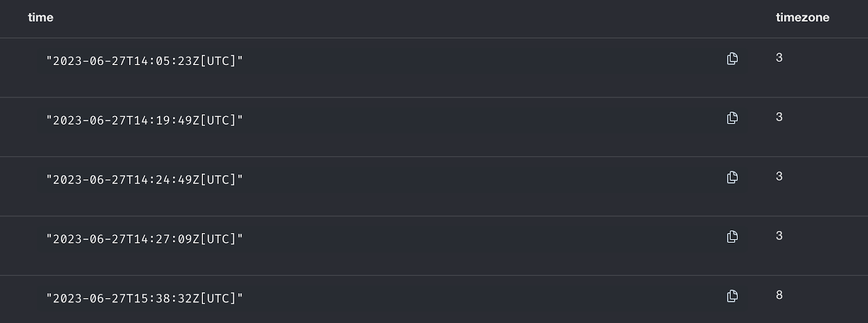Click timezone value 3 in 14:05:23Z row
The height and width of the screenshot is (323, 868).
(x=779, y=57)
